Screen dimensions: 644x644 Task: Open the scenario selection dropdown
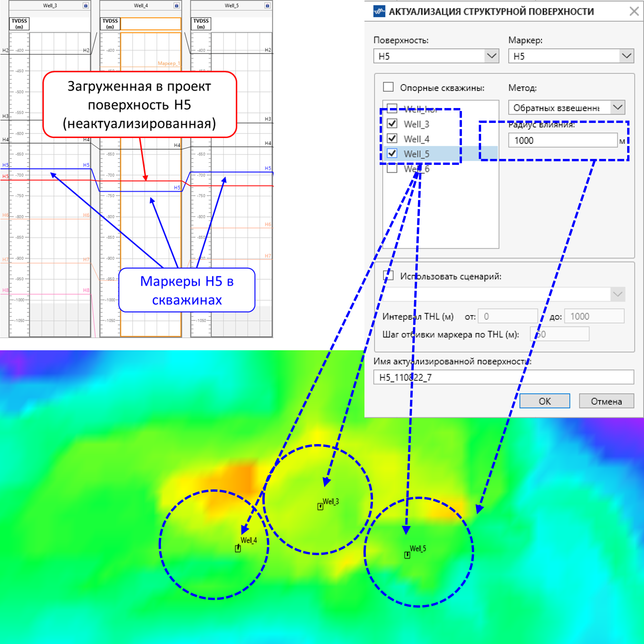[x=618, y=294]
